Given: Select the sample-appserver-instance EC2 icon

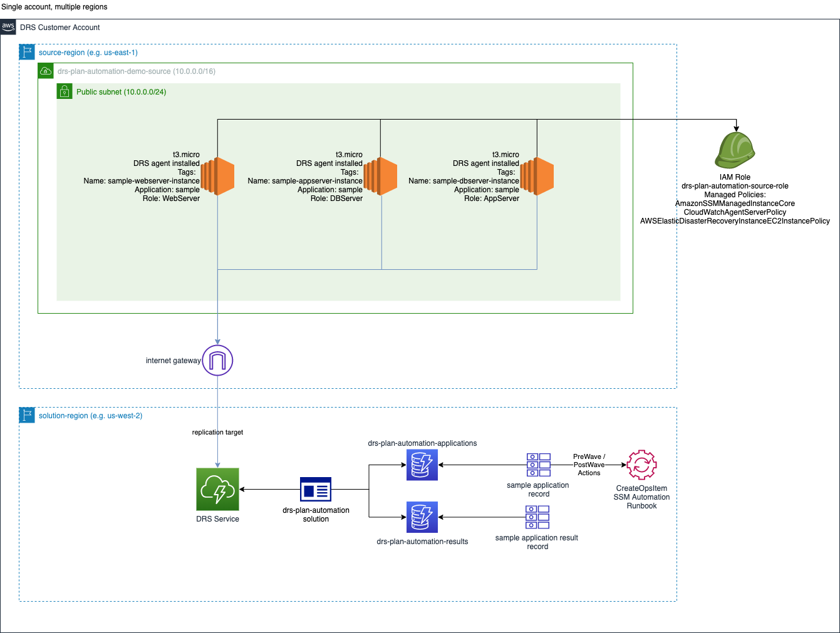Looking at the screenshot, I should coord(381,176).
